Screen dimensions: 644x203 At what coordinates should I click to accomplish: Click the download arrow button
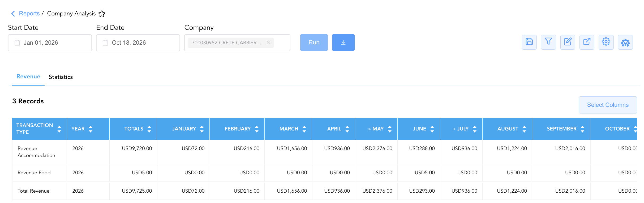pyautogui.click(x=343, y=43)
